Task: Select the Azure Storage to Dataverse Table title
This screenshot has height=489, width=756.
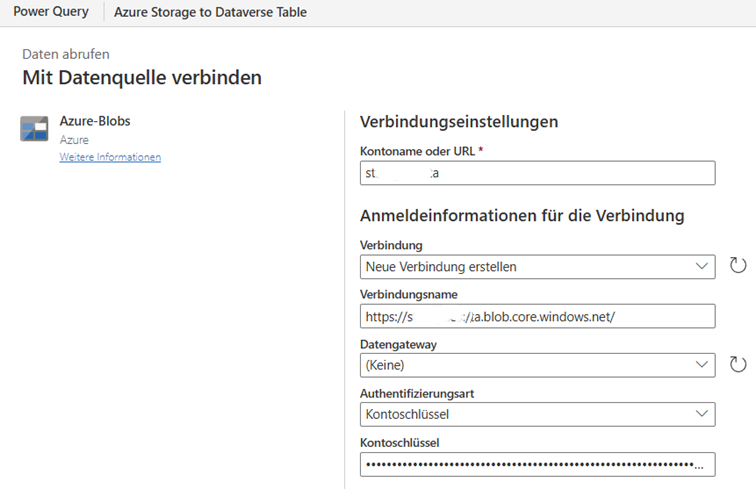Action: [x=210, y=13]
